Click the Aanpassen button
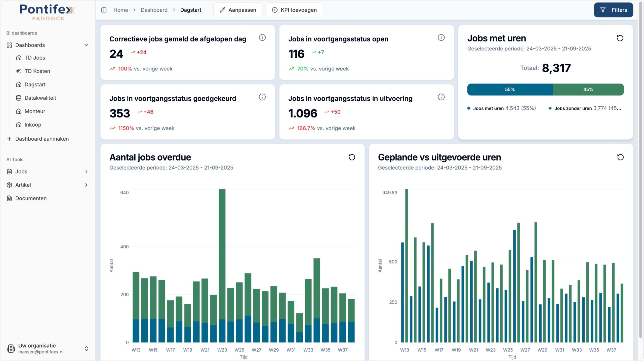This screenshot has width=644, height=361. [x=238, y=10]
